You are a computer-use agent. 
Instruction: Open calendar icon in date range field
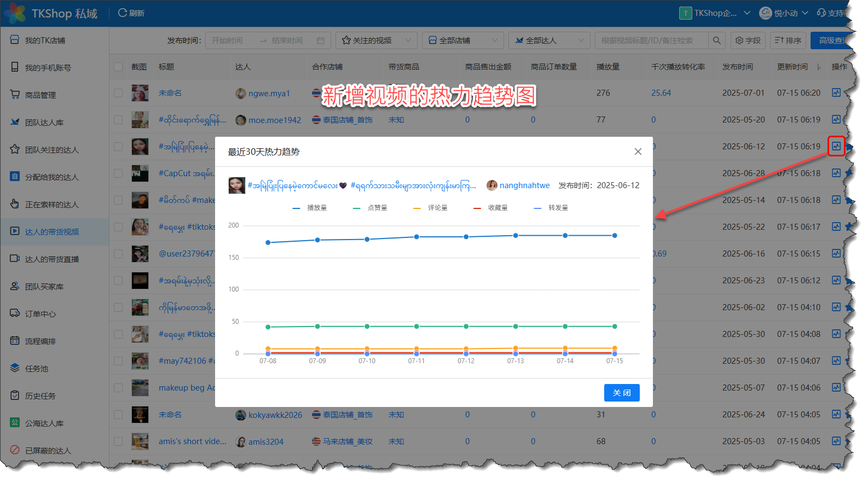pyautogui.click(x=321, y=40)
